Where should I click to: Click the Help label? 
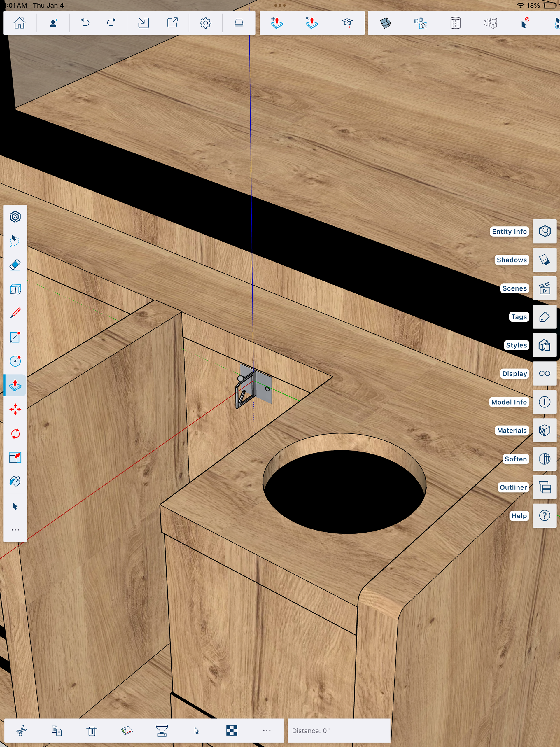coord(519,516)
